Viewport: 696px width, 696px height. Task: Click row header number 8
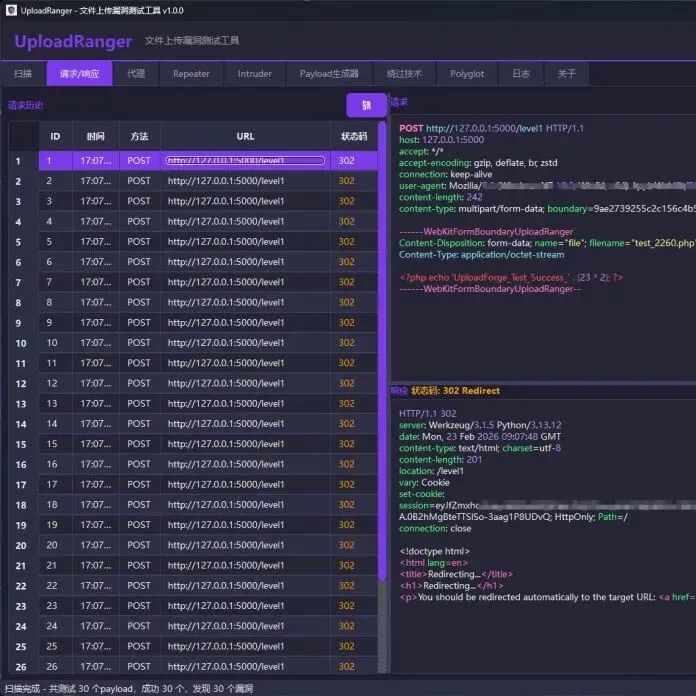click(24, 303)
